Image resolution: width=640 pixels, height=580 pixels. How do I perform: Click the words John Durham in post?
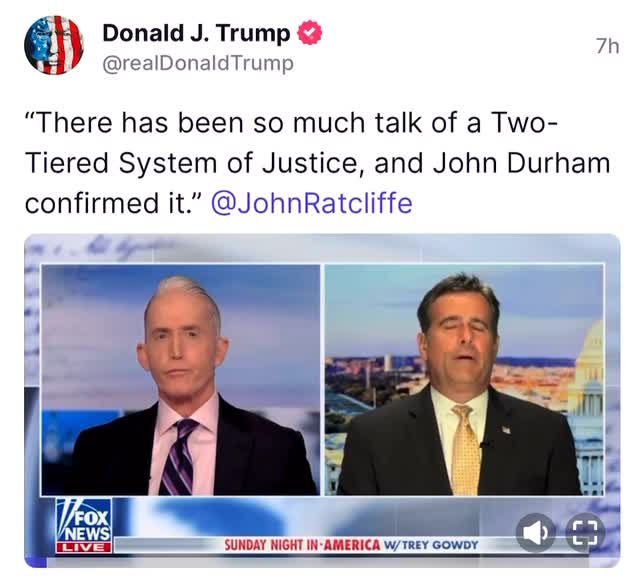point(521,163)
